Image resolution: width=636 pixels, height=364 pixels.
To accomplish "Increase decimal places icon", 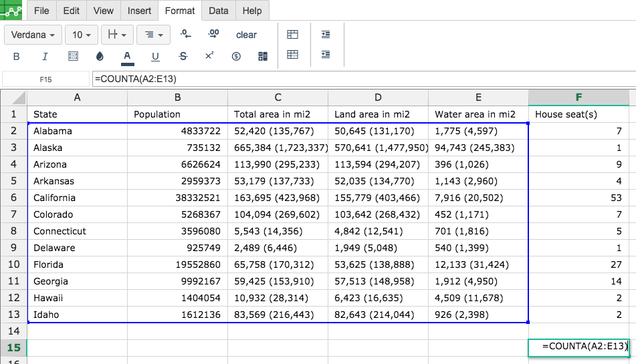I will (x=213, y=35).
